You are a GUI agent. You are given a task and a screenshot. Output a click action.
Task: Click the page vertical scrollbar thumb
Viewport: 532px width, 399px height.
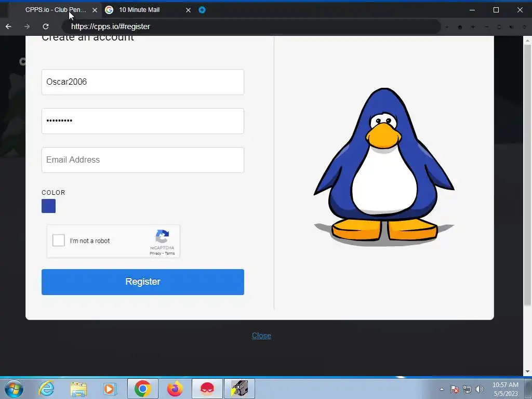pyautogui.click(x=527, y=175)
